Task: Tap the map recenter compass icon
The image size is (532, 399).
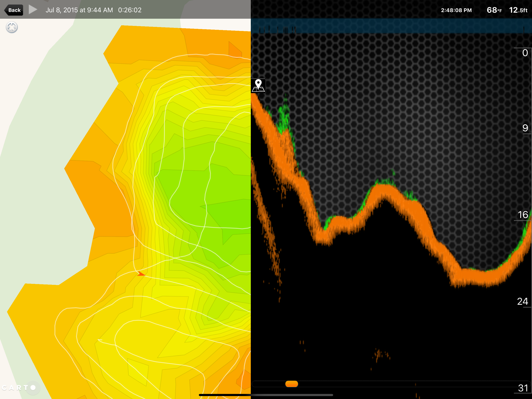Action: coord(12,27)
